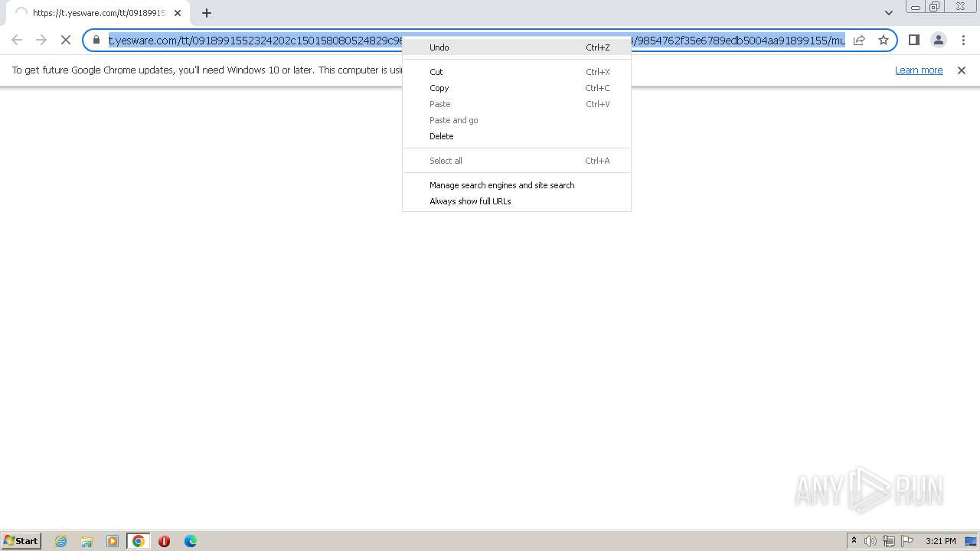
Task: Open the media player taskbar icon
Action: point(113,541)
